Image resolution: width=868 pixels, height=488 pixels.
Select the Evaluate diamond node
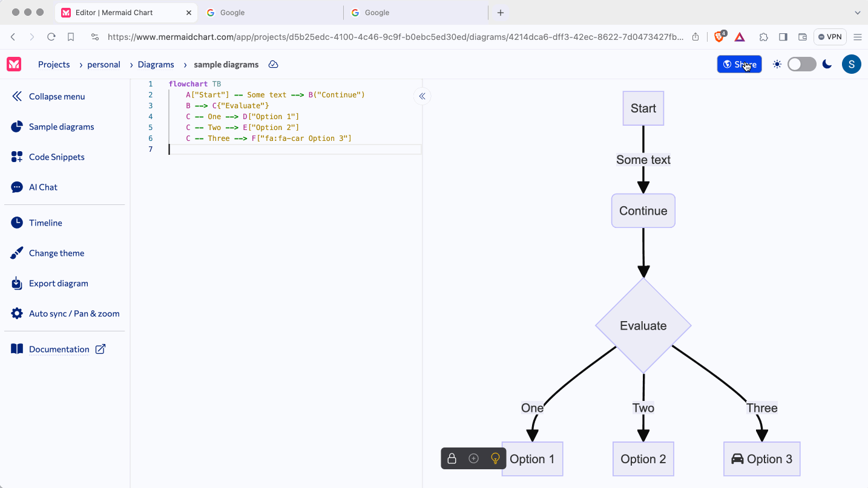(643, 325)
